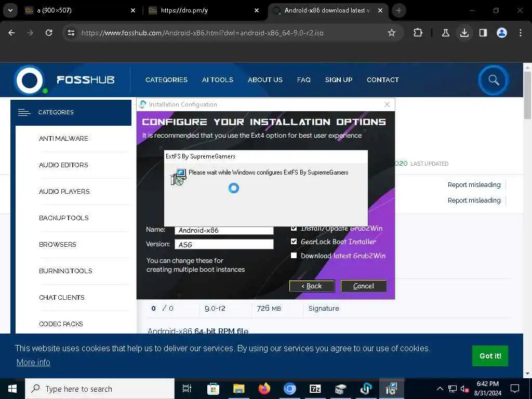Open the BACKUP TOOLS category
532x399 pixels.
pyautogui.click(x=64, y=218)
